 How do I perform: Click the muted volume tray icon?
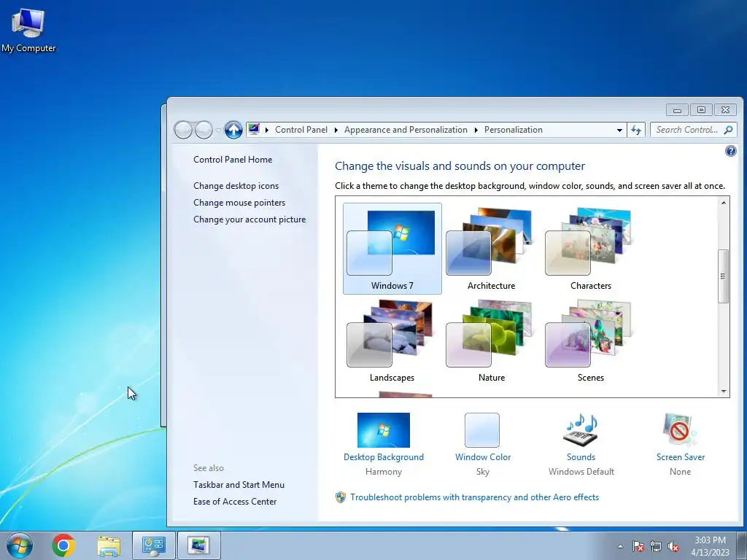point(673,546)
